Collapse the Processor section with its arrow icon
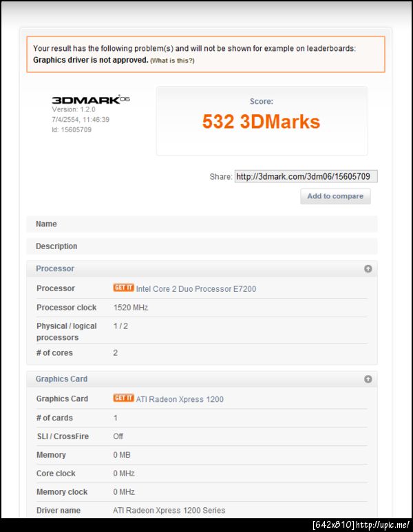 point(368,268)
